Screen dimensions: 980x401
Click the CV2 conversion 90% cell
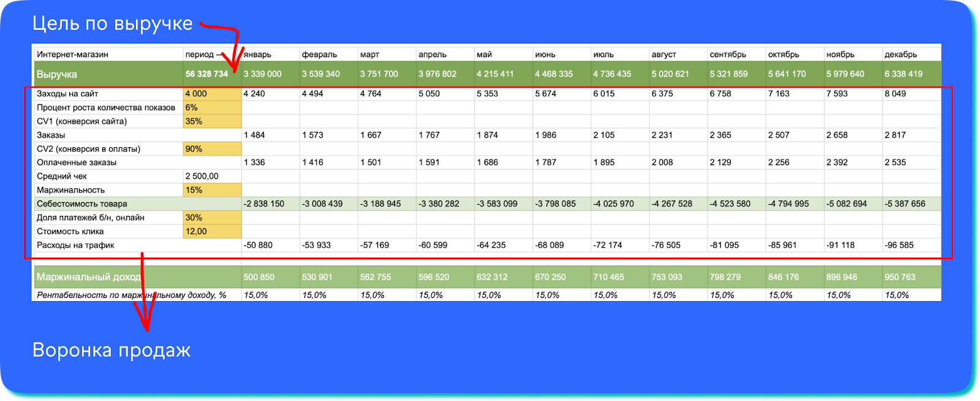pos(211,149)
